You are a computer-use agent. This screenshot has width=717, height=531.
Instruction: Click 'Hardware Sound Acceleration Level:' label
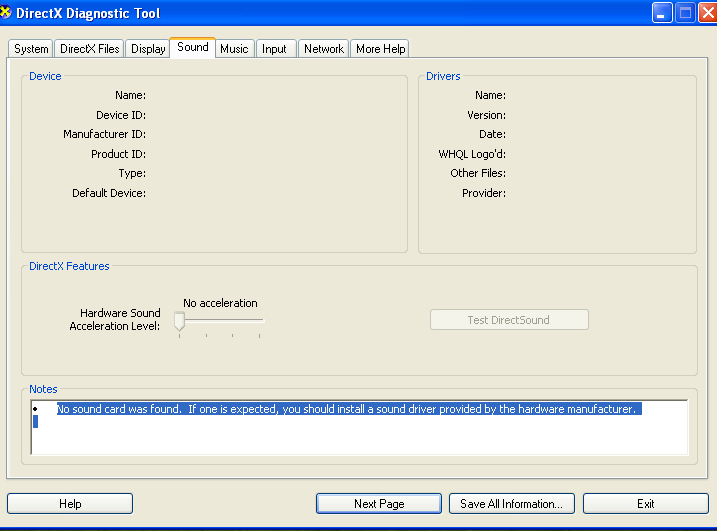115,319
